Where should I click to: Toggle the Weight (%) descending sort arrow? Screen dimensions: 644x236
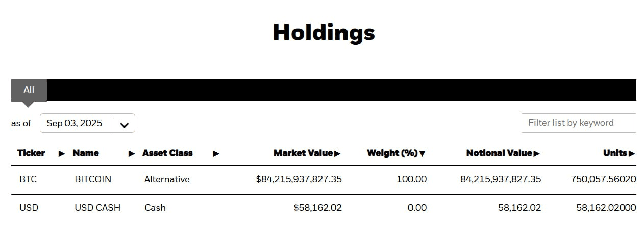pos(422,153)
